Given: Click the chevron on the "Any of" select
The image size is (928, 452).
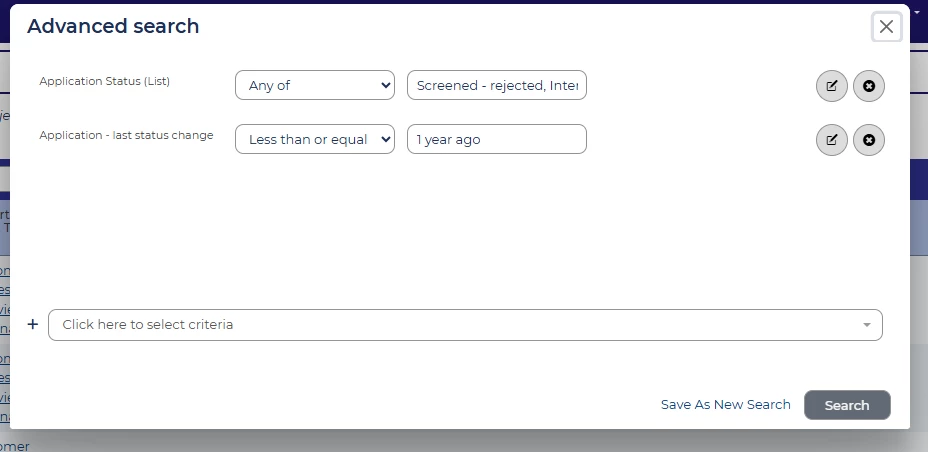Looking at the screenshot, I should (x=386, y=86).
